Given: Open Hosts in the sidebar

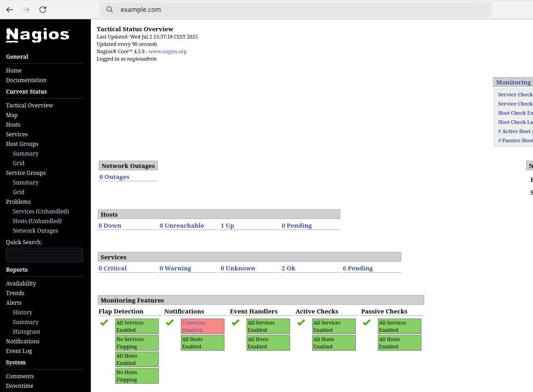Looking at the screenshot, I should [x=13, y=125].
